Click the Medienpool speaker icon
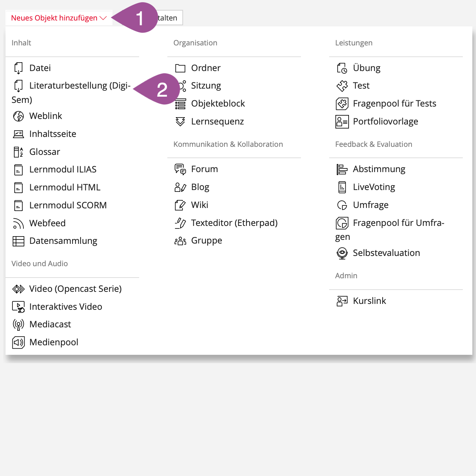Screen dimensions: 476x476 pos(18,342)
